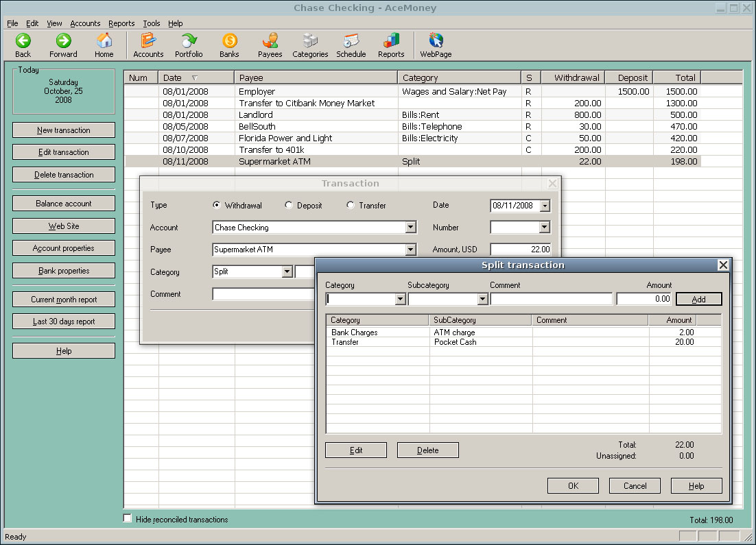Screen dimensions: 756x545
Task: Click the Edit transaction button
Action: tap(64, 152)
